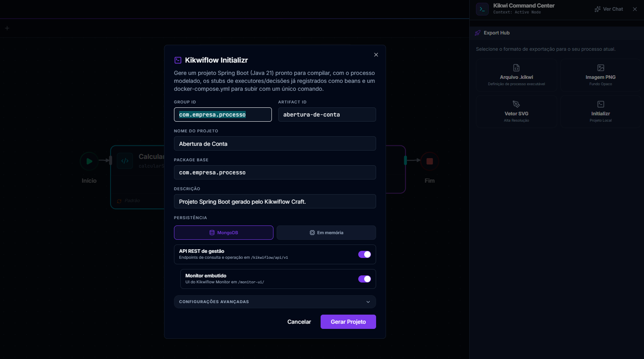Click the code icon on Calcular node

click(x=125, y=161)
